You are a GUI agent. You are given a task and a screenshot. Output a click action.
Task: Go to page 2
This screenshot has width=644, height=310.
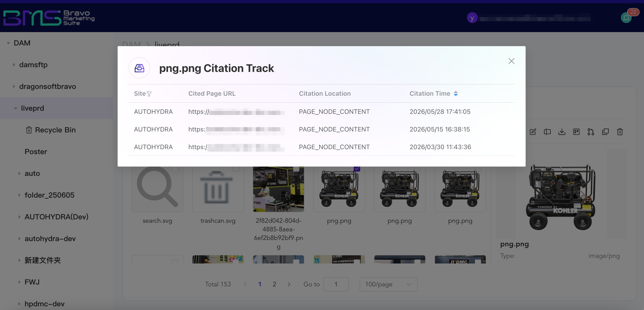click(274, 284)
